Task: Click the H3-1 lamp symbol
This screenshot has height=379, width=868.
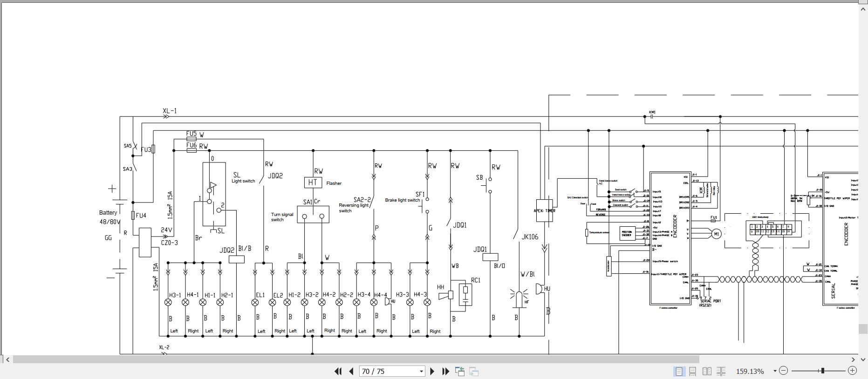Action: tap(168, 302)
